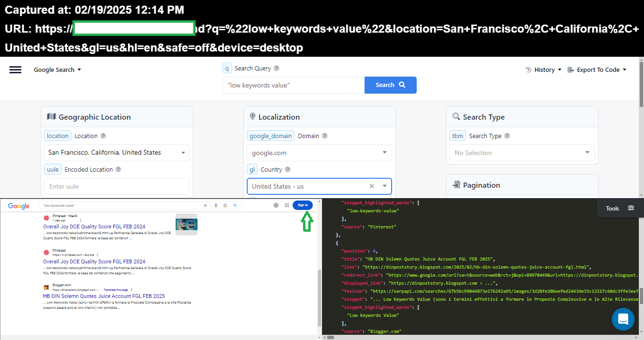This screenshot has width=644, height=340.
Task: Click the magnifier icon in Google preview
Action: pos(235,206)
